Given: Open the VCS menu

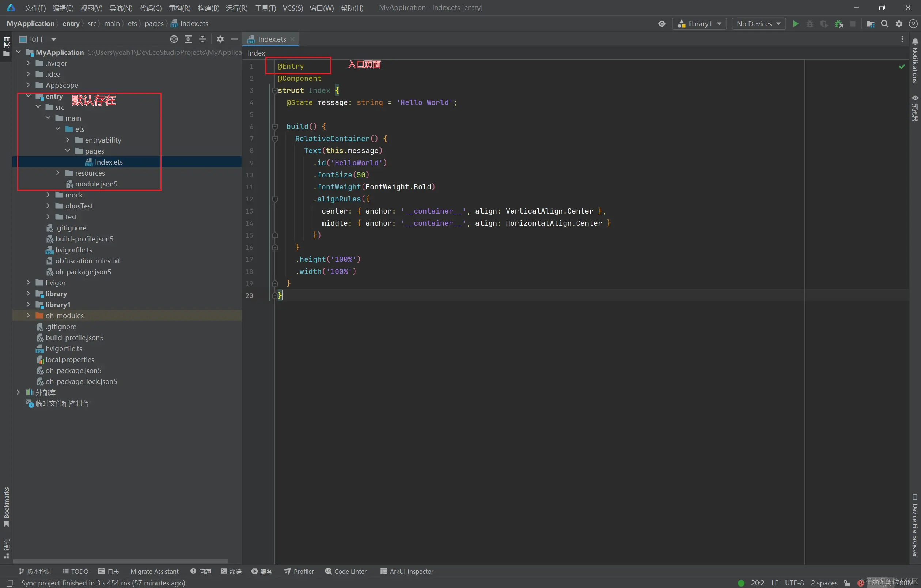Looking at the screenshot, I should coord(293,7).
